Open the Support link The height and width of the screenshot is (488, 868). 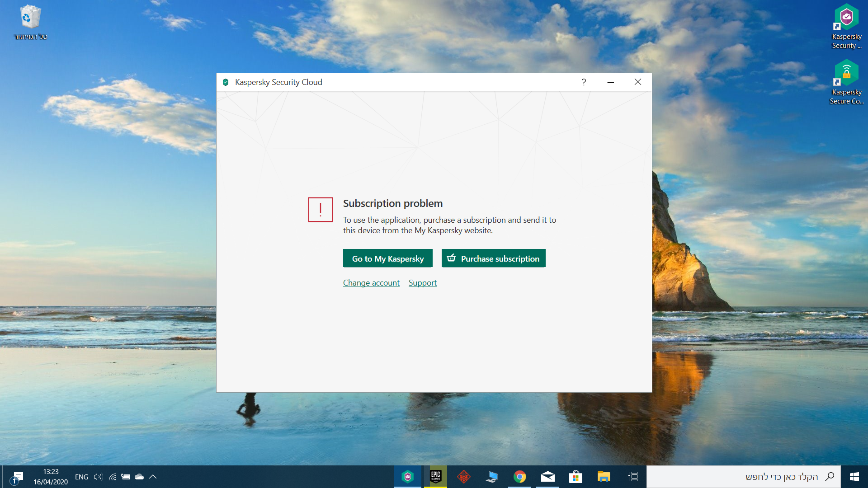423,283
